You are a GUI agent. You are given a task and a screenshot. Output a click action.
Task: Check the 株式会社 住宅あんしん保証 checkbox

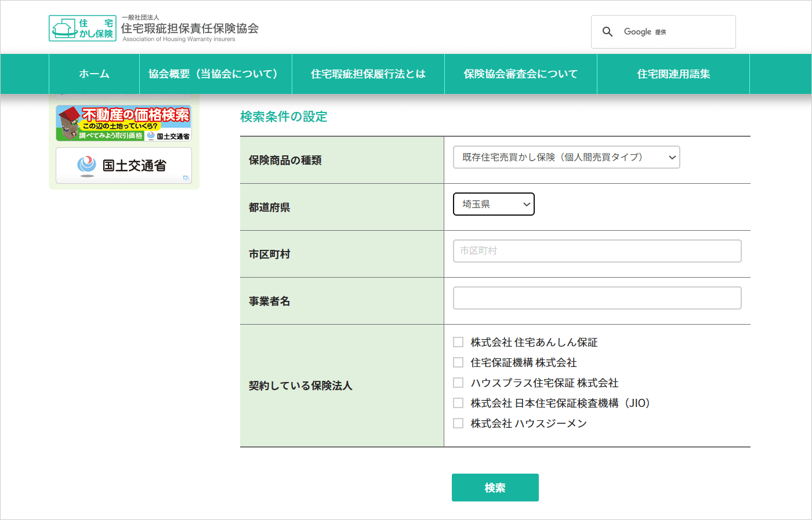tap(458, 342)
